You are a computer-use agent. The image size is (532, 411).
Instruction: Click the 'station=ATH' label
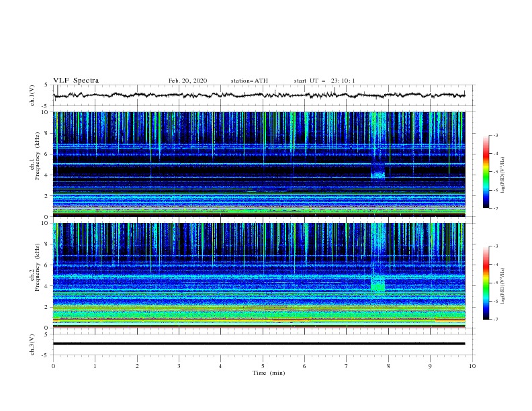click(249, 81)
